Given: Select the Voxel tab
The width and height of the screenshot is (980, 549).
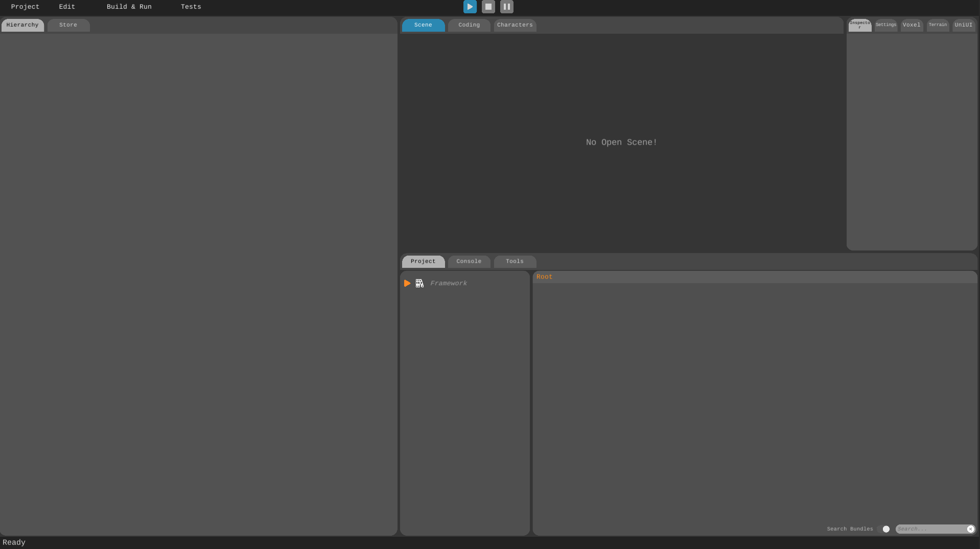Looking at the screenshot, I should point(911,25).
